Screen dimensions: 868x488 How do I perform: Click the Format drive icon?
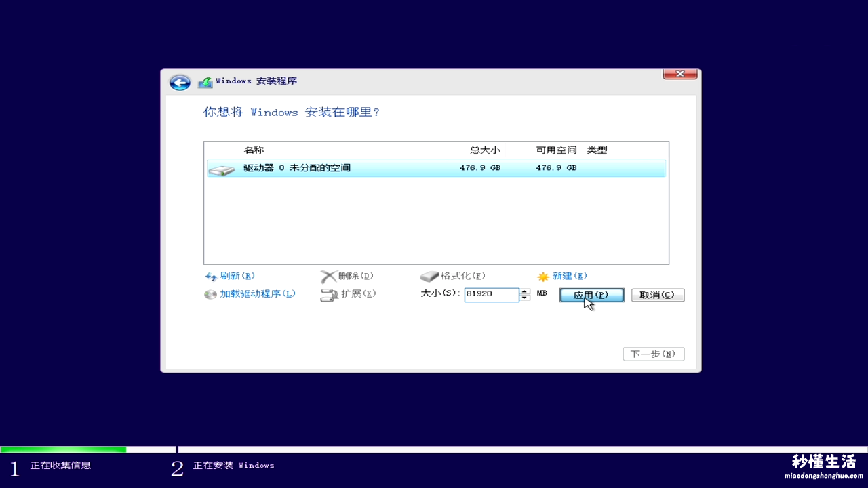click(x=429, y=277)
